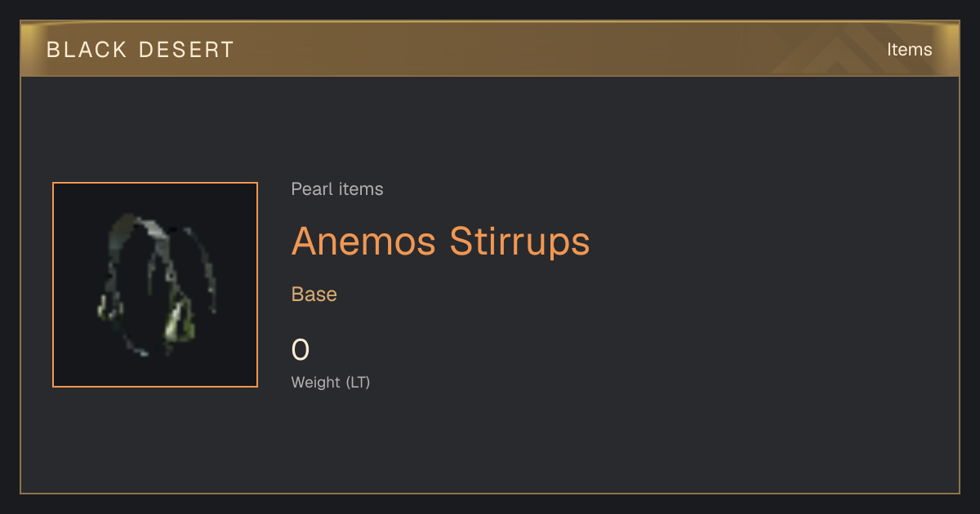This screenshot has width=980, height=514.
Task: Go to Items from the header
Action: pos(910,49)
